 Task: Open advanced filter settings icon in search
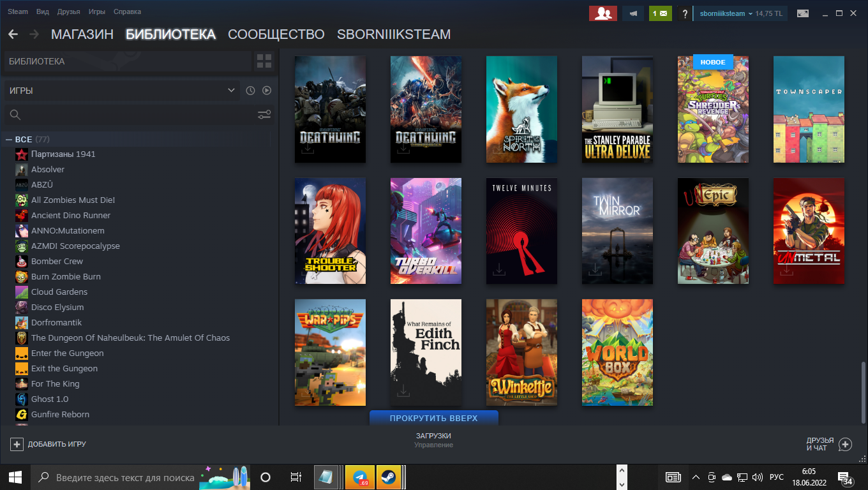(x=264, y=115)
